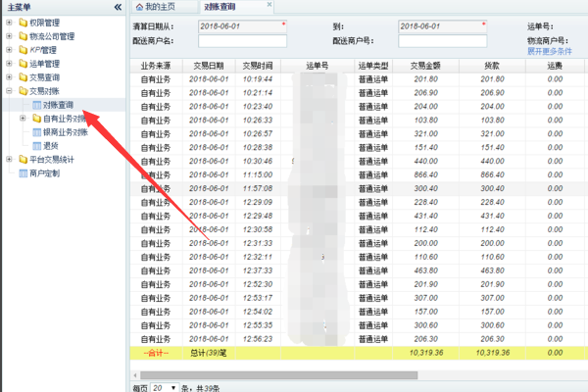This screenshot has width=588, height=392.
Task: Close the 对账查询 tab
Action: pyautogui.click(x=269, y=5)
